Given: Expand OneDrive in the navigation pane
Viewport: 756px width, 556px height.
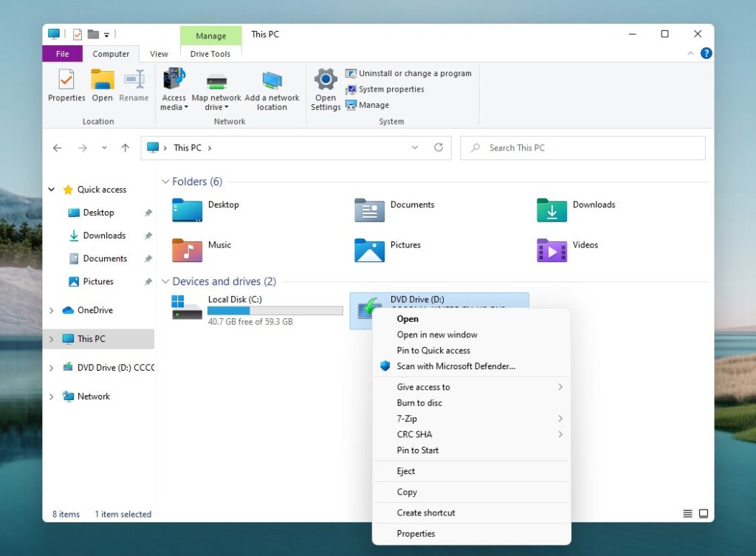Looking at the screenshot, I should (x=51, y=310).
